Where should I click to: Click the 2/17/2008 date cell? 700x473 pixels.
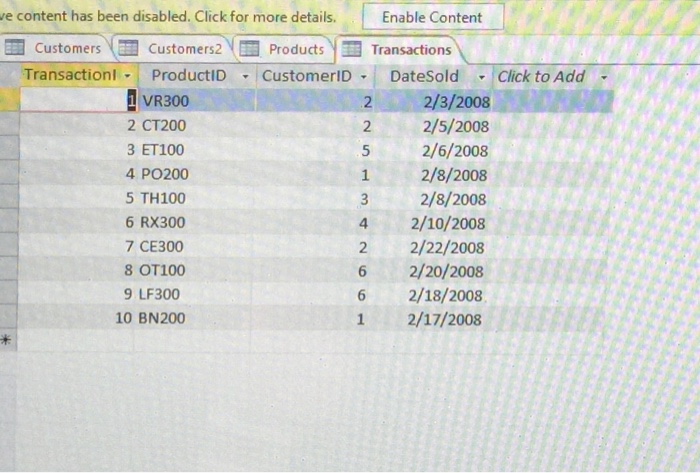424,319
